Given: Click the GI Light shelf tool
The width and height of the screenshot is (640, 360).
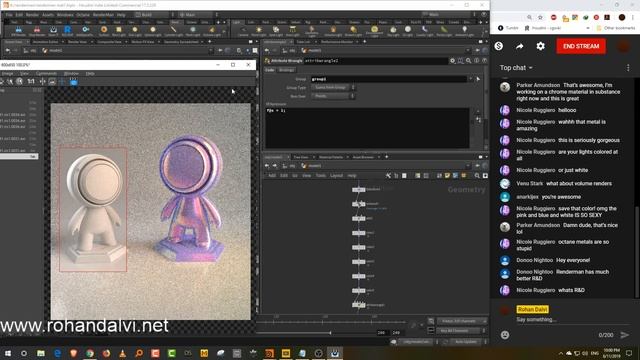Looking at the screenshot, I should pyautogui.click(x=408, y=31).
